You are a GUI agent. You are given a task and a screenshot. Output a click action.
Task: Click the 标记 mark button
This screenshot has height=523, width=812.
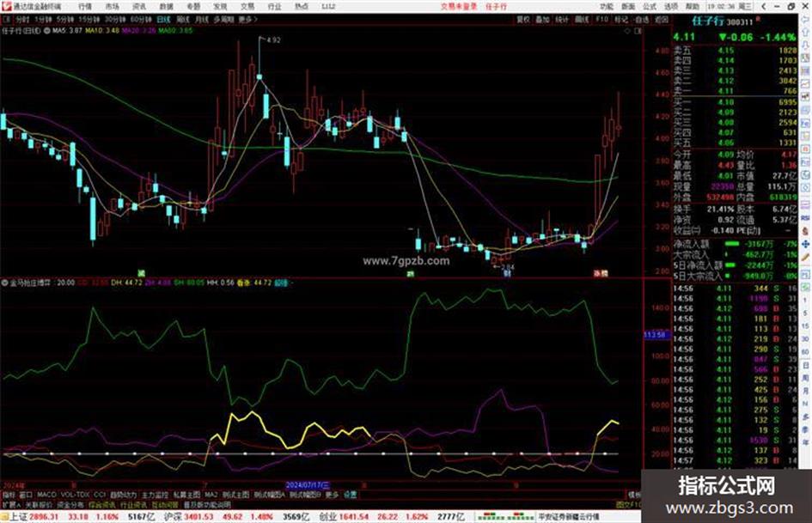tap(621, 19)
